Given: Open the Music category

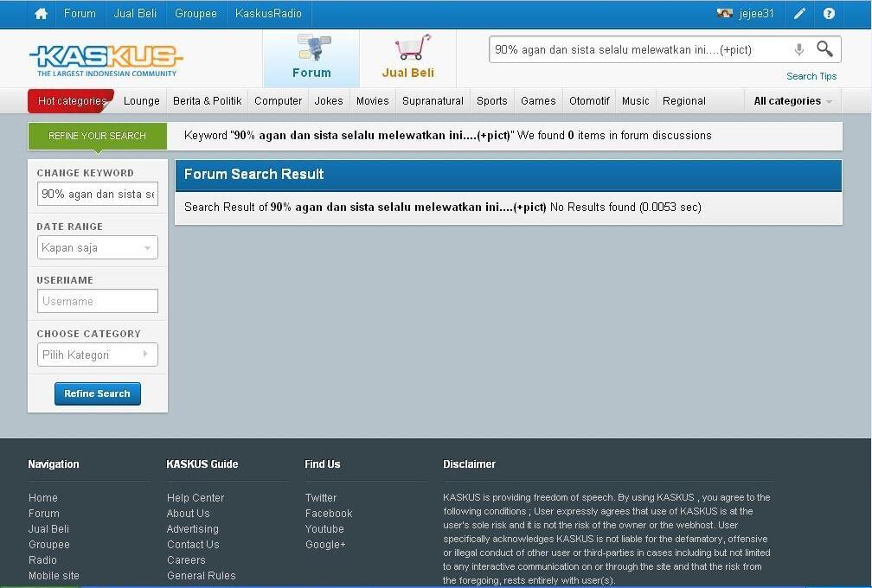Looking at the screenshot, I should tap(636, 101).
